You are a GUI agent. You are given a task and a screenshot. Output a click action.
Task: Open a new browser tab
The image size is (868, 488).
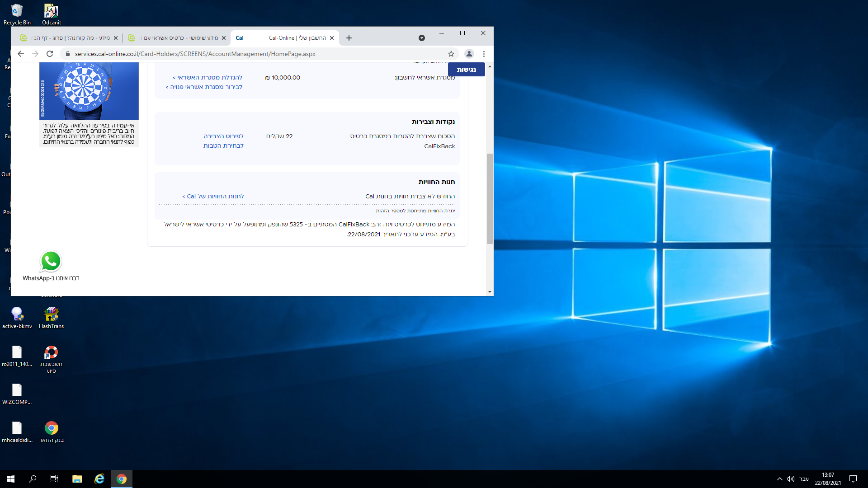[x=349, y=38]
